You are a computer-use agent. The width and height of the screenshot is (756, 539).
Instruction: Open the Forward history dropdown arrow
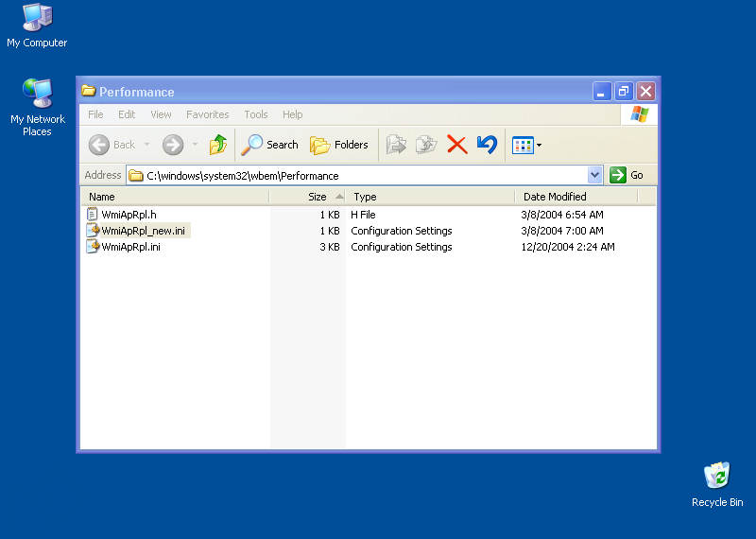(196, 145)
